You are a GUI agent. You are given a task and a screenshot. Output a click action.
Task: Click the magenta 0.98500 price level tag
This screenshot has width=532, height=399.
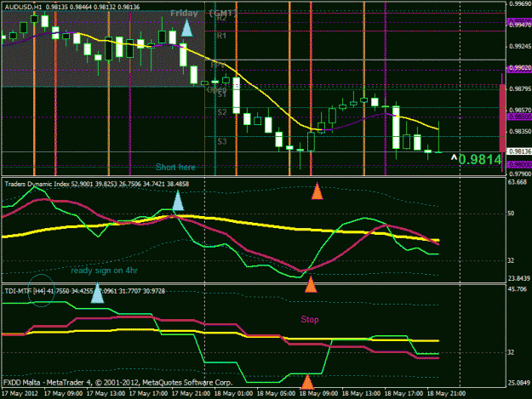click(518, 117)
